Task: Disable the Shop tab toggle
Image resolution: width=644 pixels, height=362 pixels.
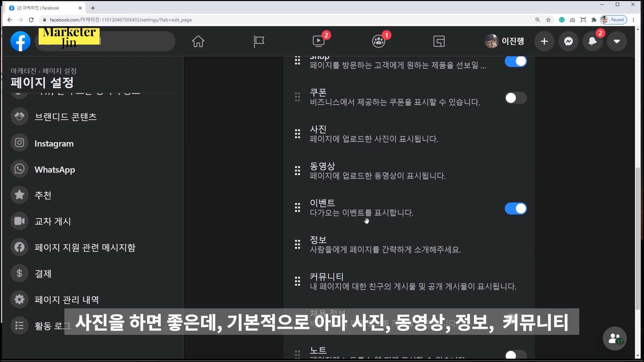Action: (x=516, y=61)
